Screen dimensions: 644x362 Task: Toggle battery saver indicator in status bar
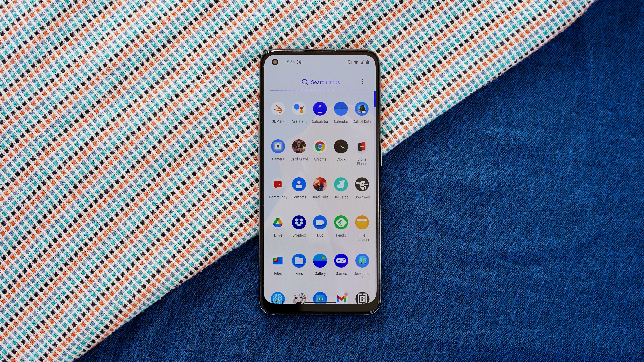click(x=368, y=62)
